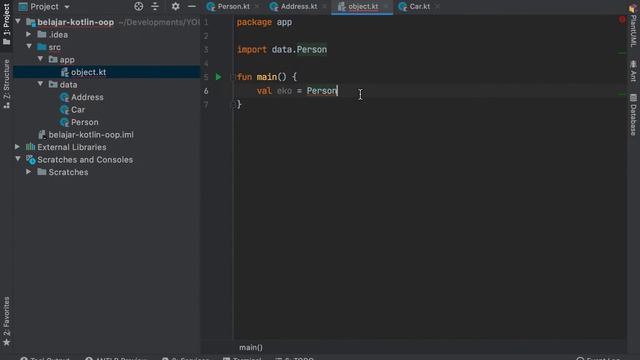Screen dimensions: 640x360
Task: Open the Car class in tree
Action: click(x=78, y=110)
